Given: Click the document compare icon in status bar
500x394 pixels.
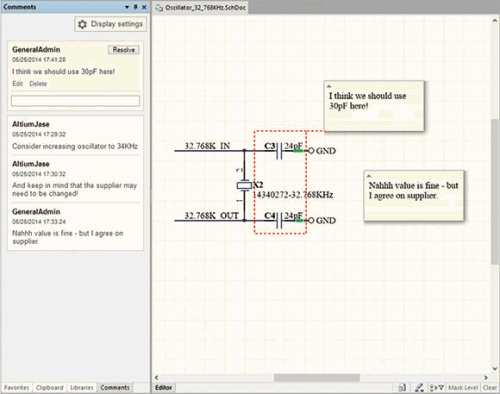Looking at the screenshot, I should [x=402, y=388].
